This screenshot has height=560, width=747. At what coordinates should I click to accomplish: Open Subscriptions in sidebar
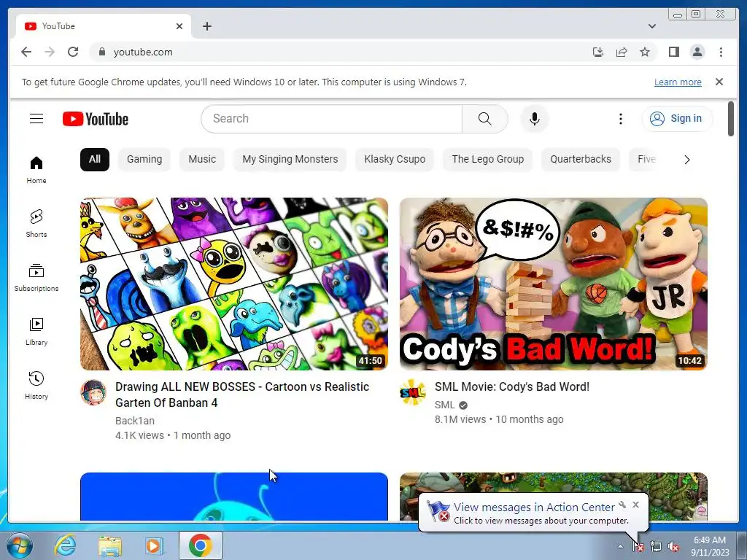tap(36, 278)
